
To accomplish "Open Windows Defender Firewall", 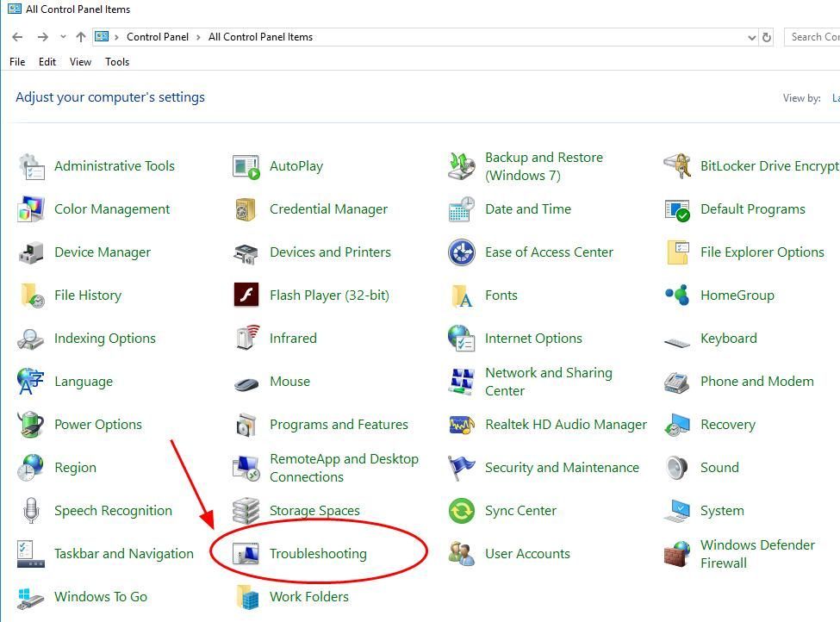I will 757,554.
